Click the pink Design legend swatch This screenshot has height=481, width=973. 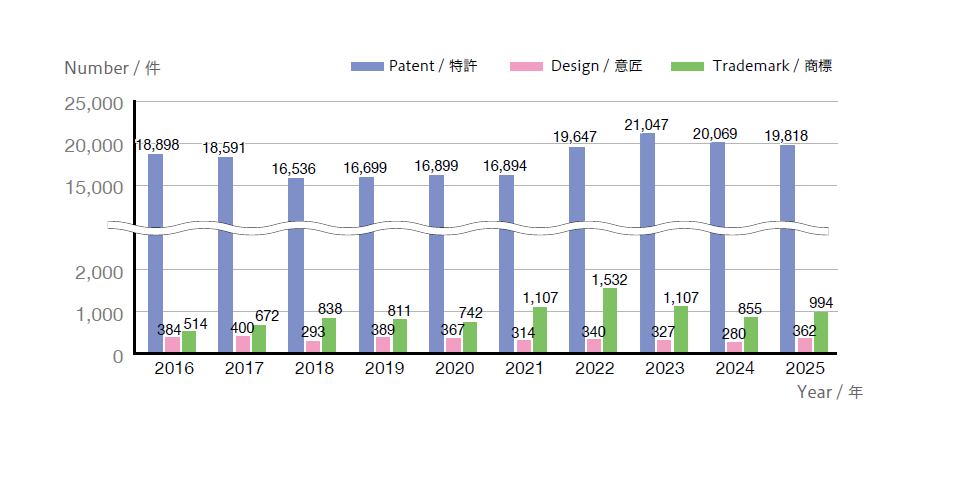tap(527, 67)
